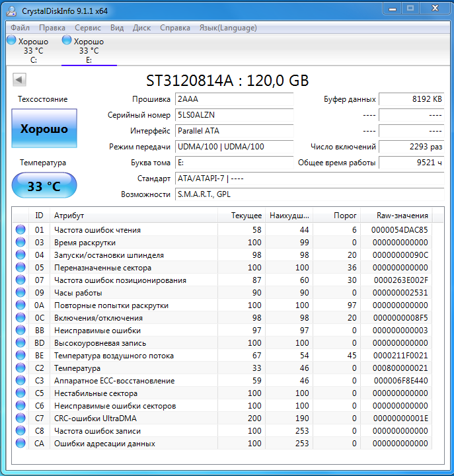This screenshot has height=476, width=454.
Task: Click the status orb next to drive C:
Action: tap(11, 41)
